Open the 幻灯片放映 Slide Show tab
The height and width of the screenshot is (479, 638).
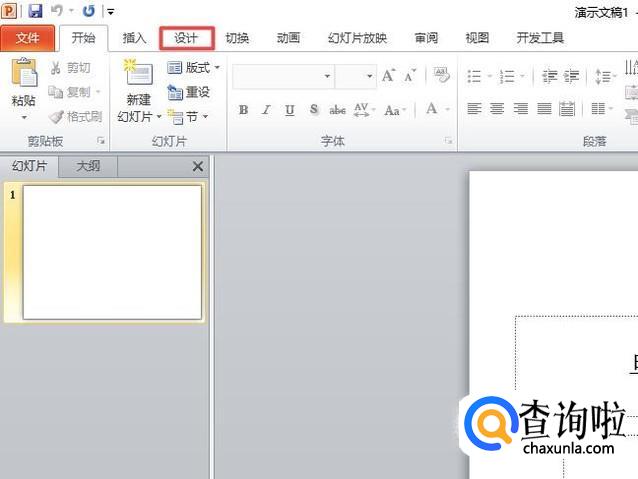(357, 38)
